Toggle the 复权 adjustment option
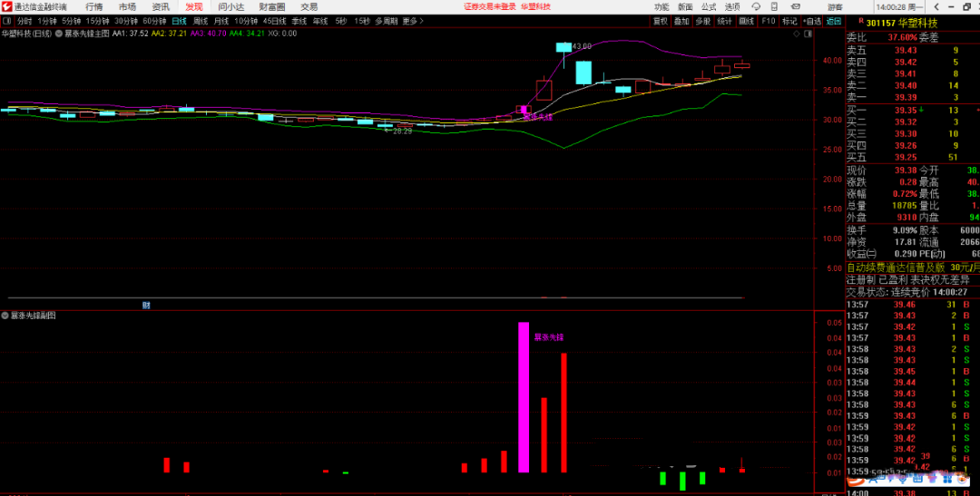The image size is (980, 496). [x=660, y=20]
